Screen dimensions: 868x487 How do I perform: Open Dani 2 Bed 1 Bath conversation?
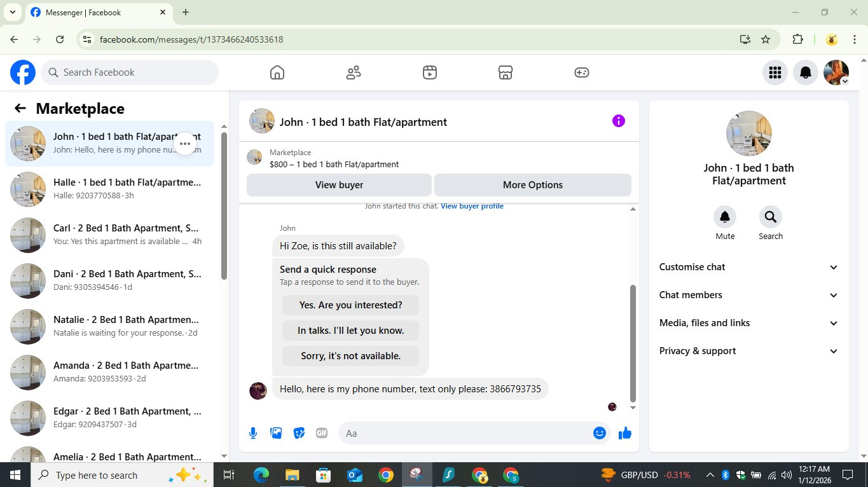109,281
